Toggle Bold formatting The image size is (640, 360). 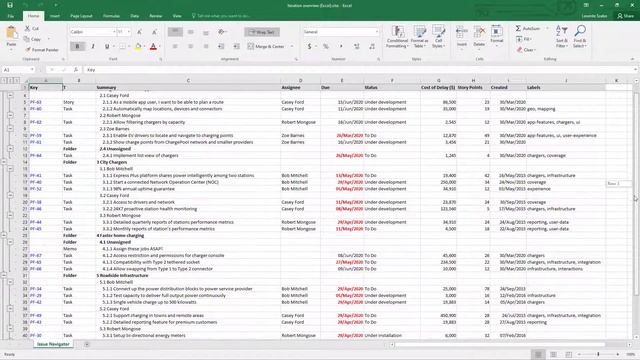coord(78,47)
